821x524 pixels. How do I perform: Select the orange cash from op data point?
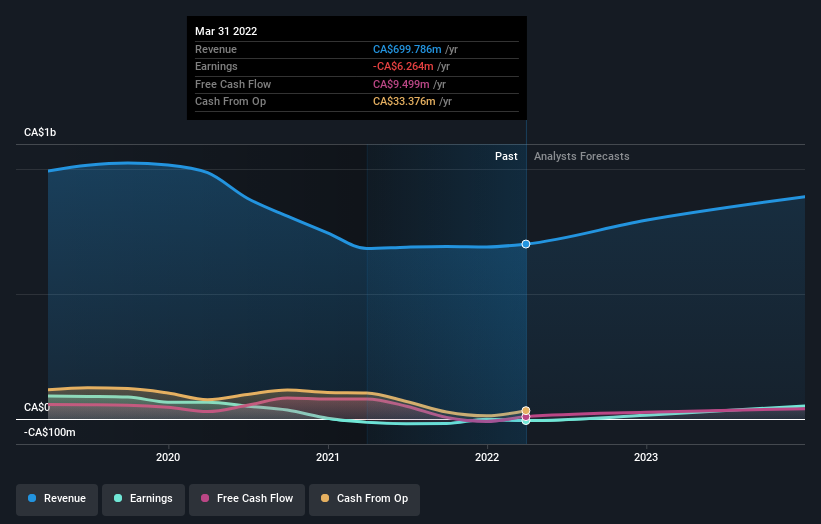(x=526, y=410)
